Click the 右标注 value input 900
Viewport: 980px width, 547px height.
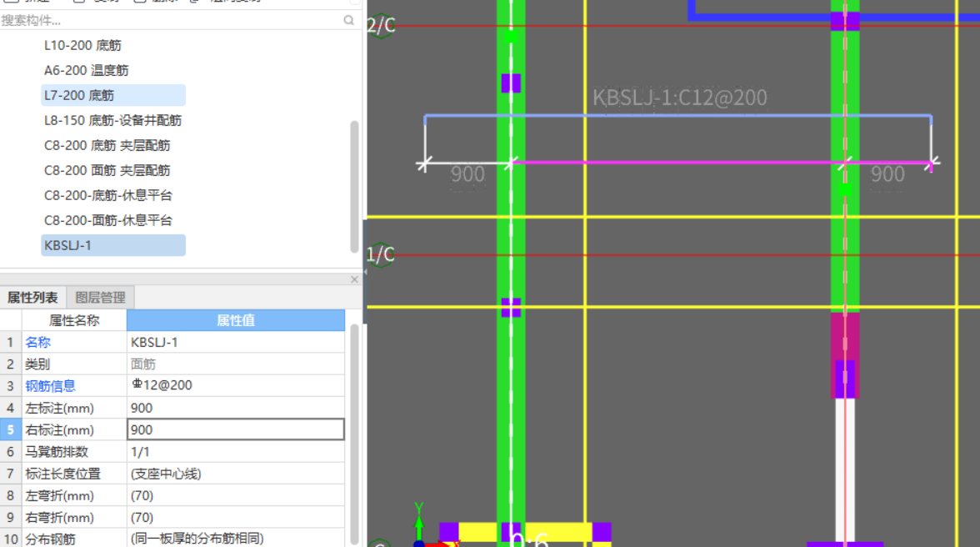click(x=236, y=429)
